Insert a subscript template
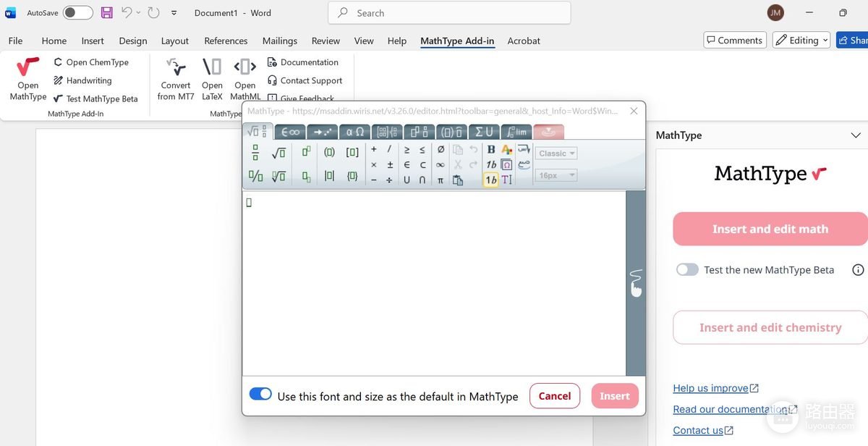 pyautogui.click(x=306, y=176)
